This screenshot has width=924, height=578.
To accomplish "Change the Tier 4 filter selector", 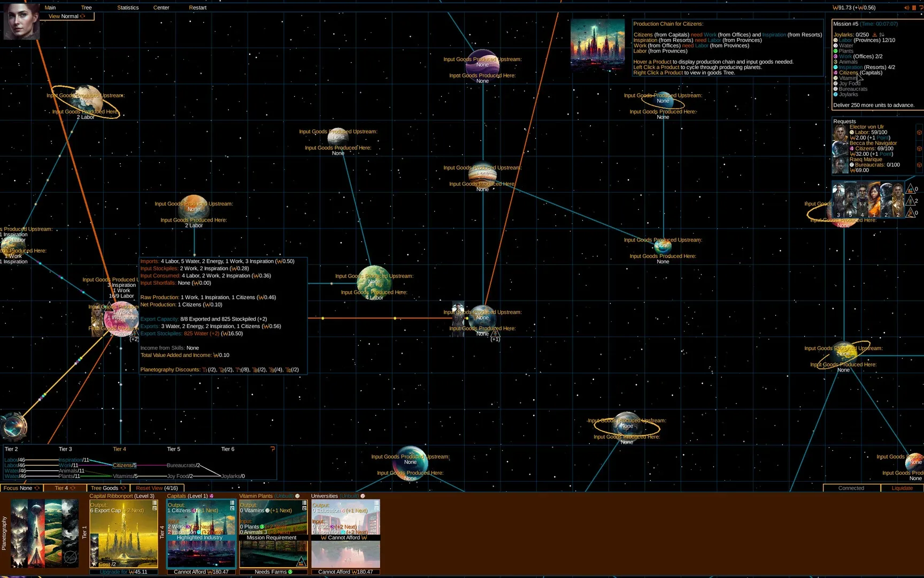I will point(65,488).
